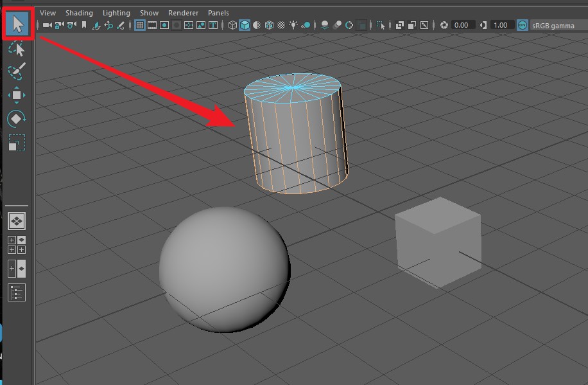The image size is (588, 385).
Task: Choose the Move tool in the toolbox
Action: (17, 95)
